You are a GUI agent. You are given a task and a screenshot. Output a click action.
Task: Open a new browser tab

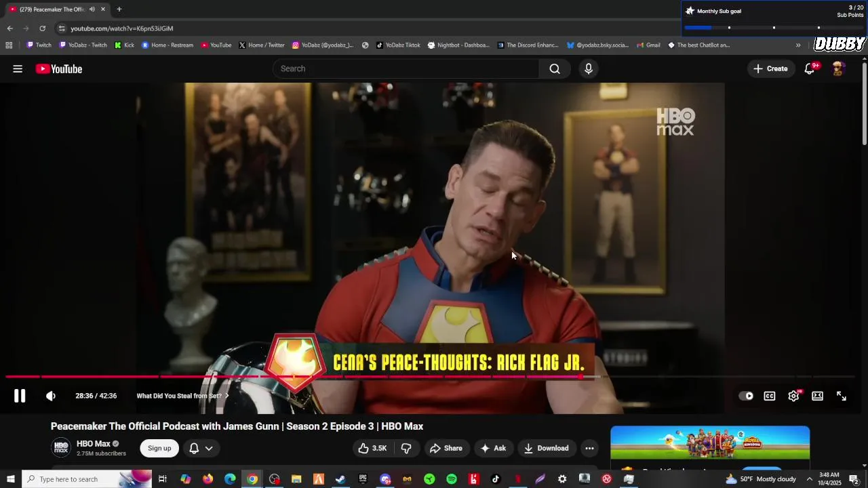click(119, 9)
